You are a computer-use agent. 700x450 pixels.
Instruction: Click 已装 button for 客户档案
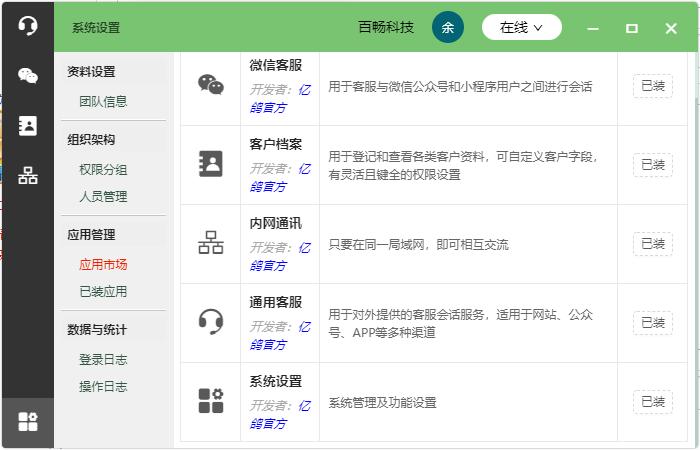click(653, 165)
